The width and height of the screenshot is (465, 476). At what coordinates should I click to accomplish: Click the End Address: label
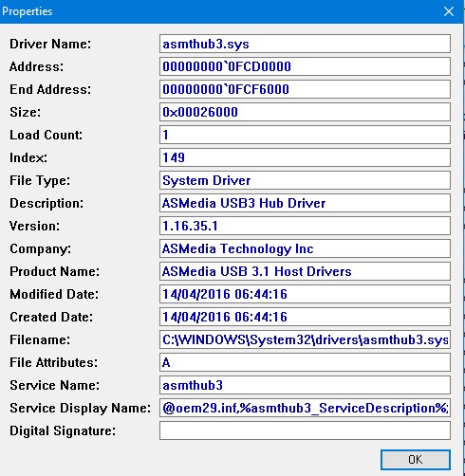[50, 89]
